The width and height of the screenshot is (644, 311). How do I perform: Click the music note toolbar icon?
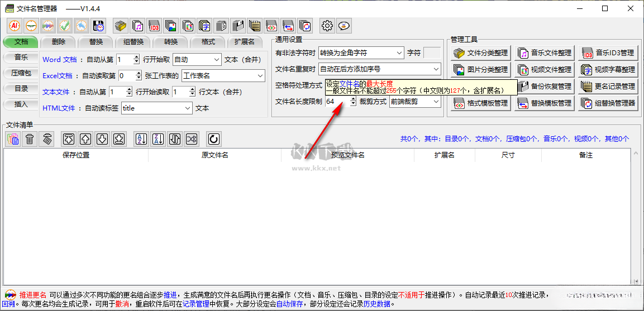[x=137, y=26]
